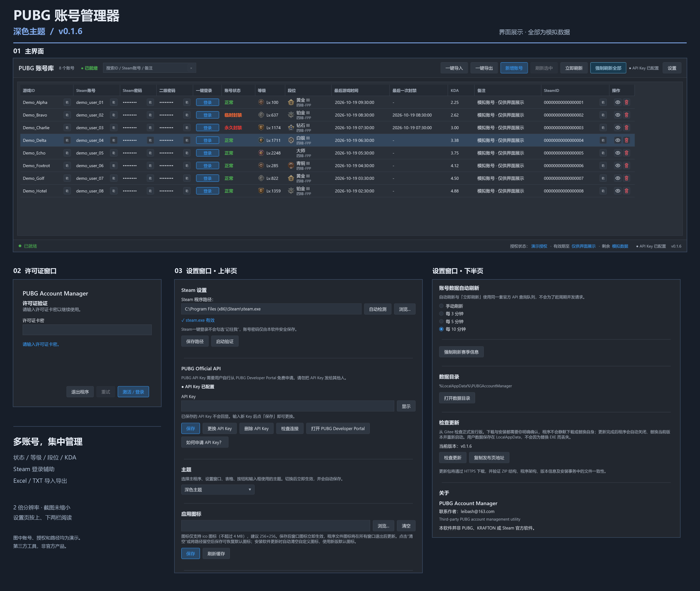
Task: Click the 新增账号 button
Action: (x=514, y=68)
